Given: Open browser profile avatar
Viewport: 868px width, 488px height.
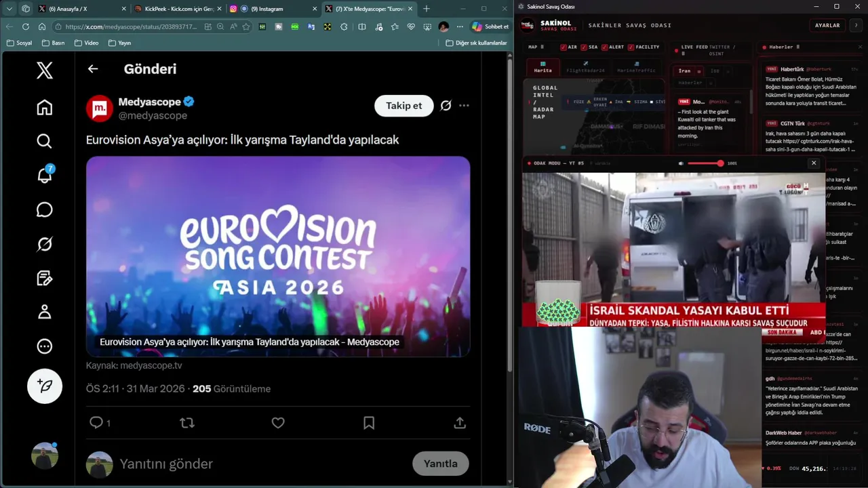Looking at the screenshot, I should (443, 26).
